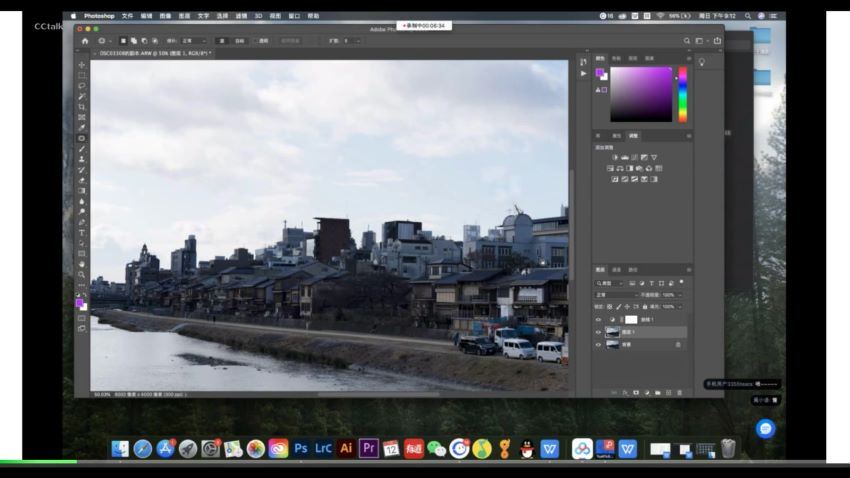
Task: Hide the bottom background layer eye
Action: pyautogui.click(x=598, y=345)
